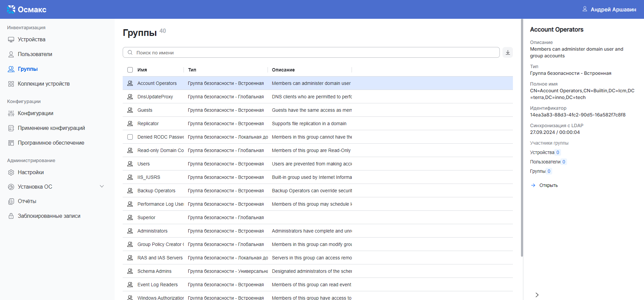Open Программное обеспечение section
Screen dimensions: 644x300
click(51, 143)
